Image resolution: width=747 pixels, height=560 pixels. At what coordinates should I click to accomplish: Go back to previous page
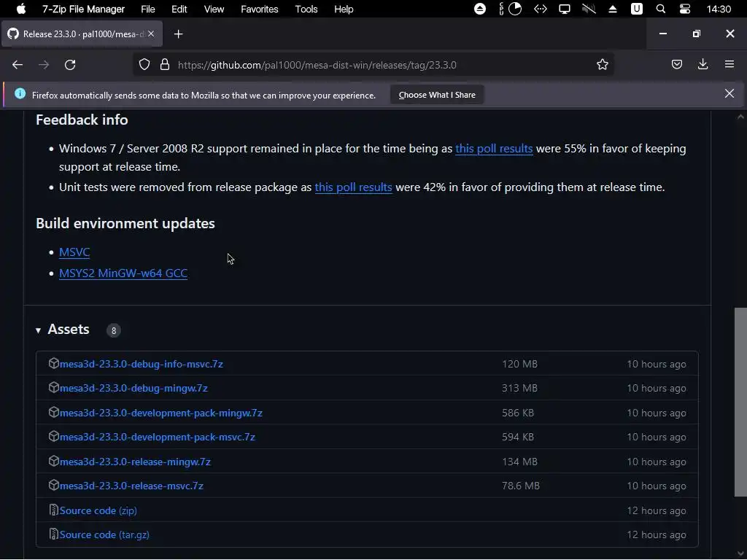(18, 65)
